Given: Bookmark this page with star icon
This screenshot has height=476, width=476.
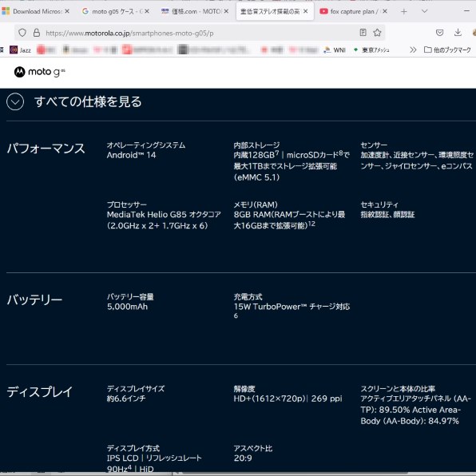Looking at the screenshot, I should tap(377, 32).
